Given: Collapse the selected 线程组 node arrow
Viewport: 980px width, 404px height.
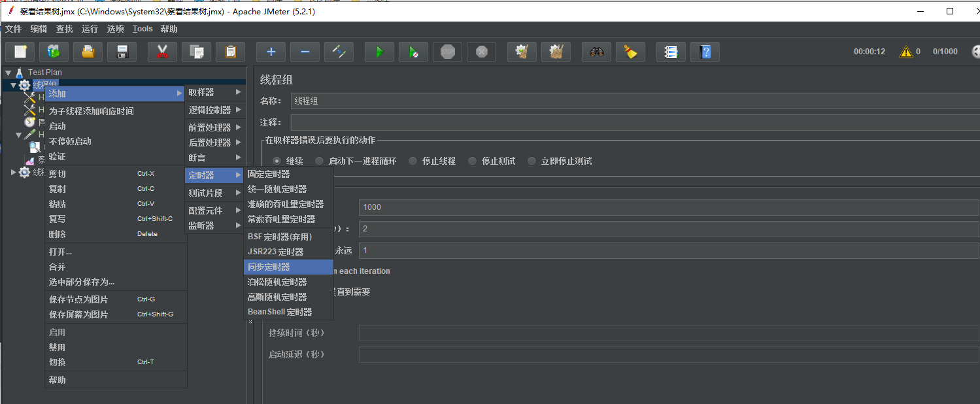Looking at the screenshot, I should [x=14, y=85].
